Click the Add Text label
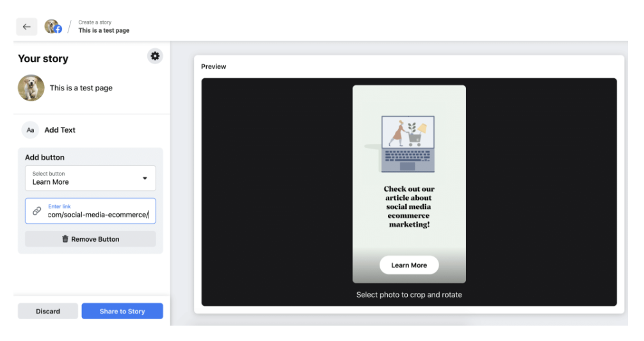 [x=60, y=130]
